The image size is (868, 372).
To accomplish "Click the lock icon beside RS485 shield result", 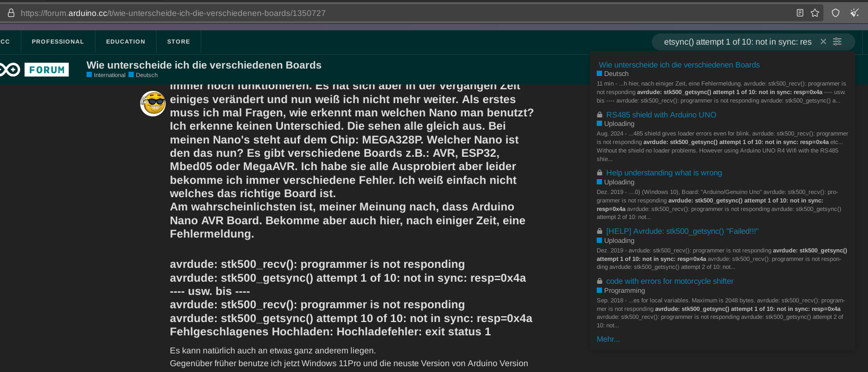I will coord(600,115).
